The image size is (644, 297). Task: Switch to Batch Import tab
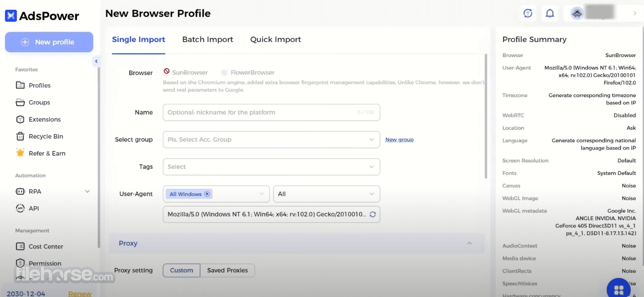click(208, 39)
